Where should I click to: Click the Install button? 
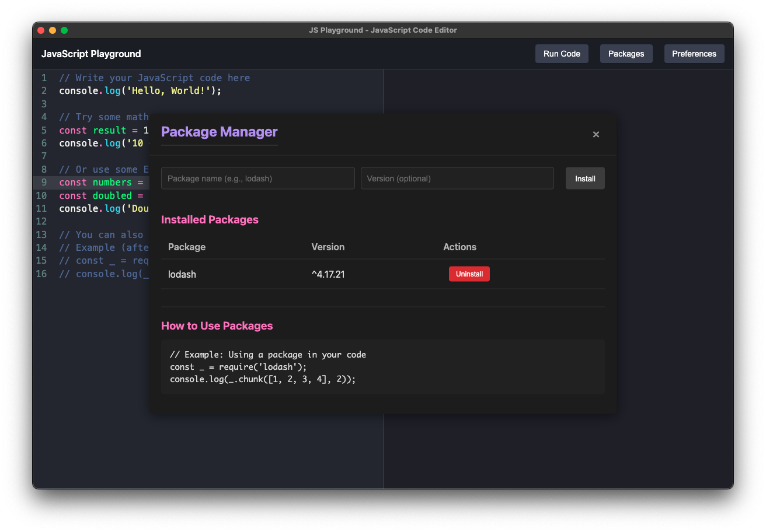[x=585, y=178]
